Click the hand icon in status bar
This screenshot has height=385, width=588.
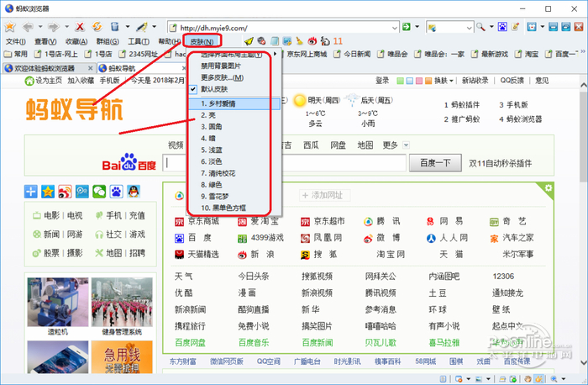click(528, 379)
